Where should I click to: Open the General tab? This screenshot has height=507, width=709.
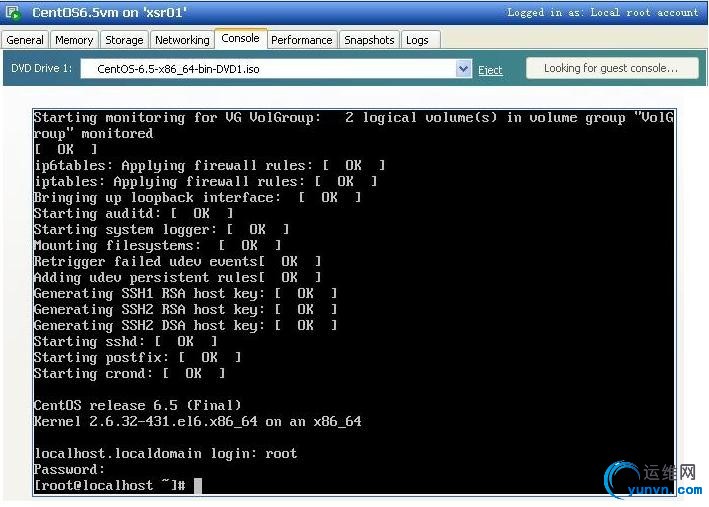(25, 40)
